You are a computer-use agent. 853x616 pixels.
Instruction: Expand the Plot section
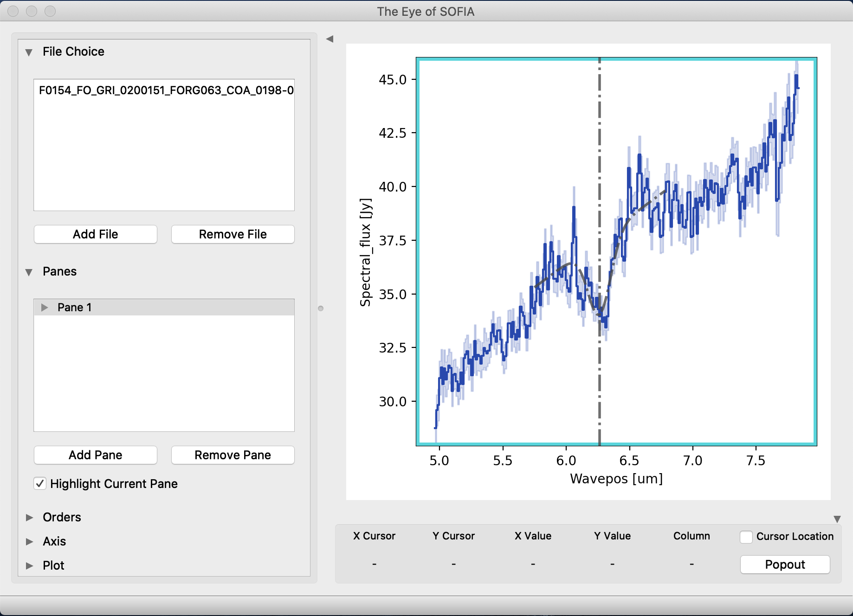click(29, 565)
